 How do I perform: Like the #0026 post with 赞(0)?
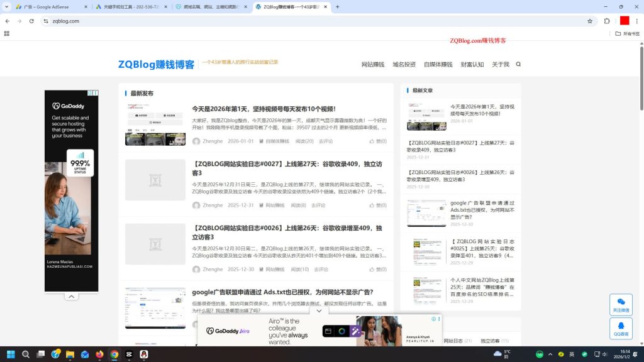point(378,269)
